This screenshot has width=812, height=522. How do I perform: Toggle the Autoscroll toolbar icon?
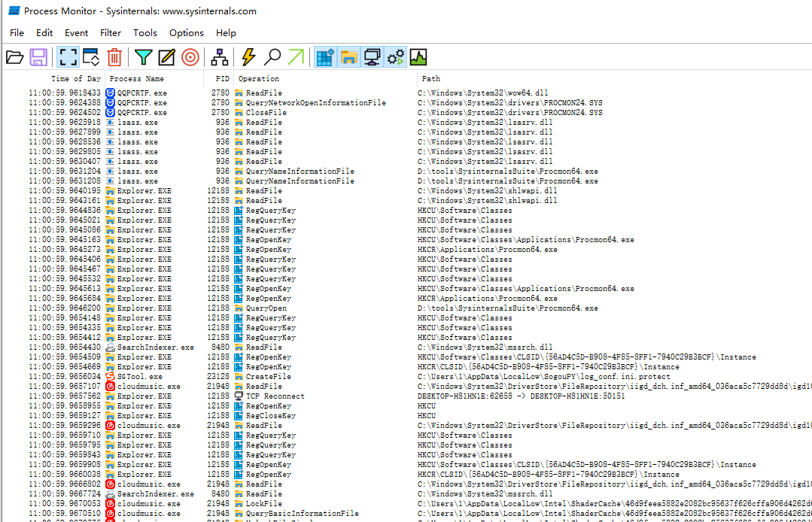(x=91, y=57)
